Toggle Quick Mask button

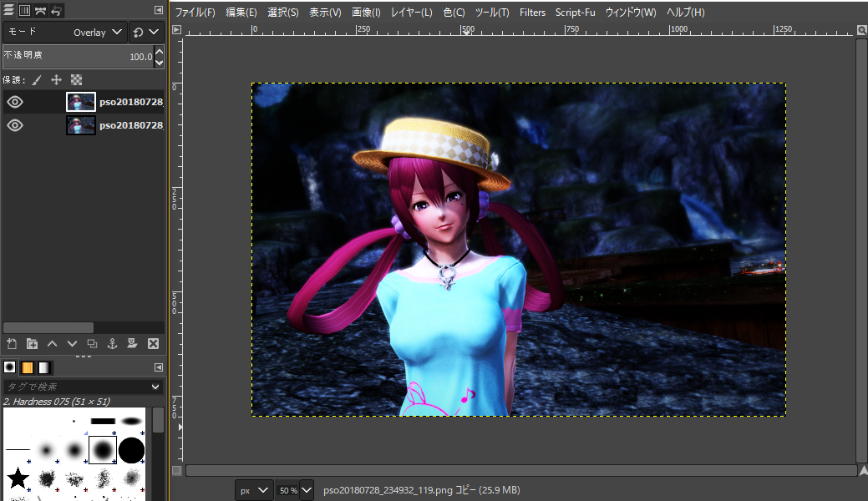click(176, 471)
